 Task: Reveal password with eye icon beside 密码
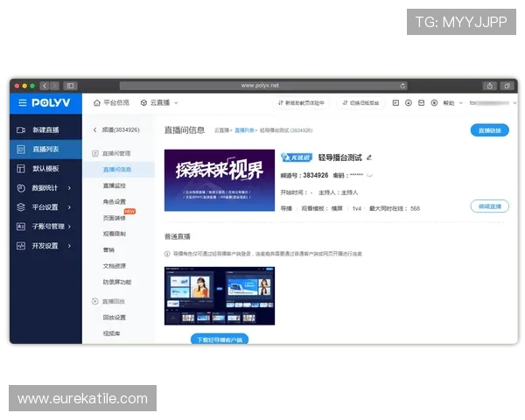pyautogui.click(x=369, y=175)
